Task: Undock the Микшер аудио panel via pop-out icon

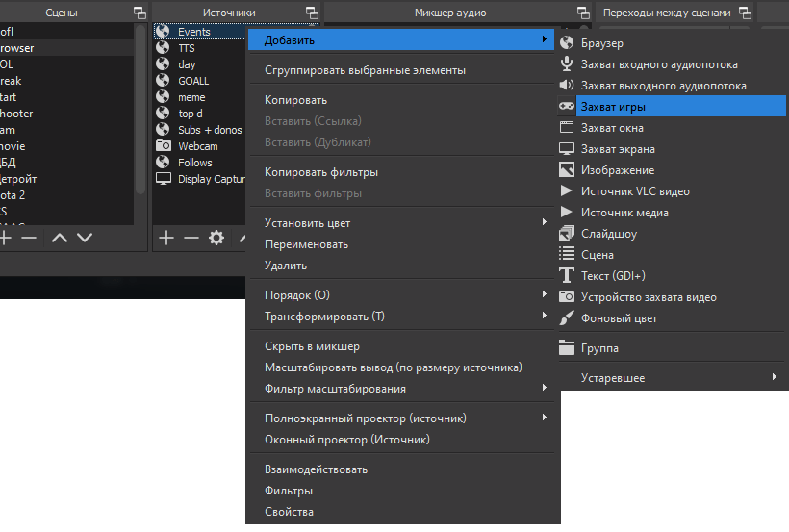Action: tap(583, 13)
